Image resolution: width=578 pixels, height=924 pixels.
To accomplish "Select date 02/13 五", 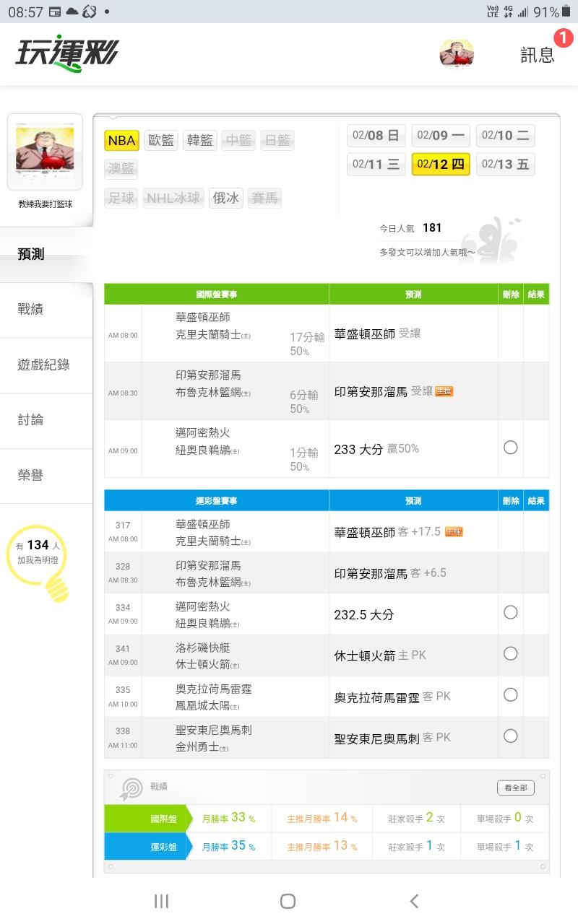I will click(505, 165).
